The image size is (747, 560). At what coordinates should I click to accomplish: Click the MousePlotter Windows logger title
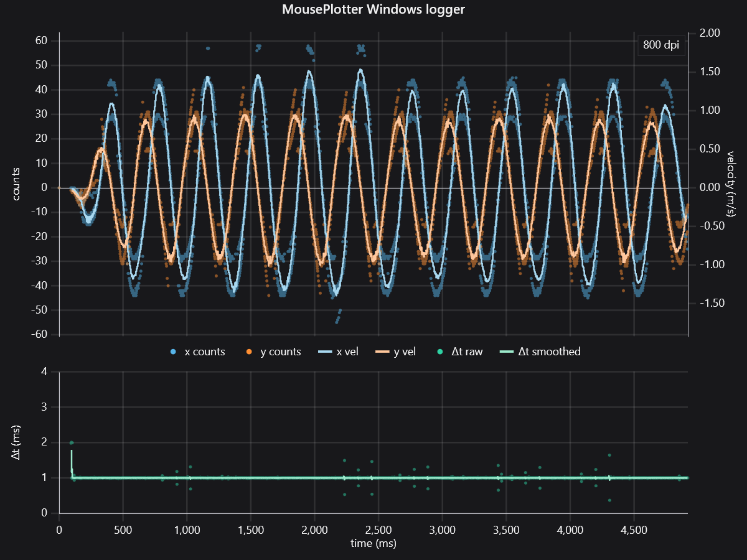[374, 9]
